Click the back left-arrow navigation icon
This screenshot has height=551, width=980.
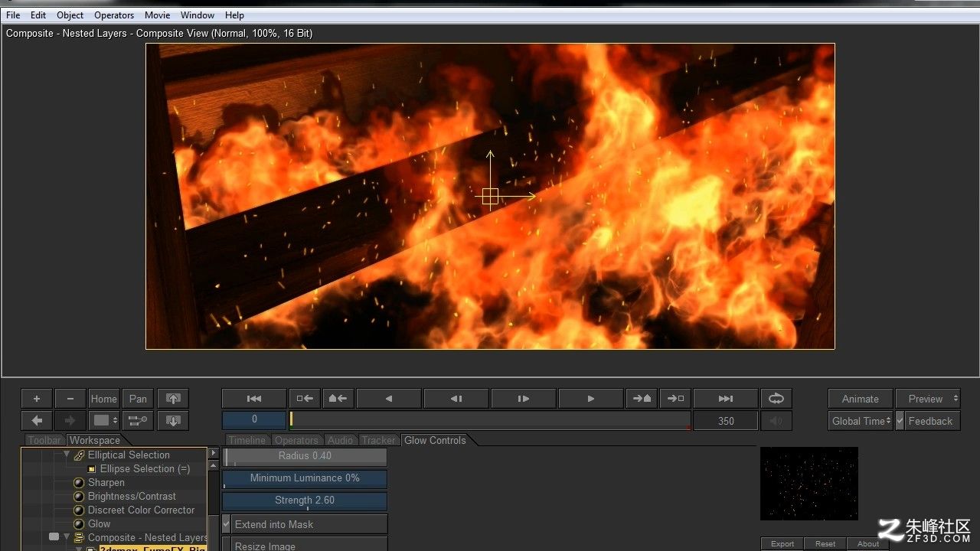pyautogui.click(x=36, y=420)
